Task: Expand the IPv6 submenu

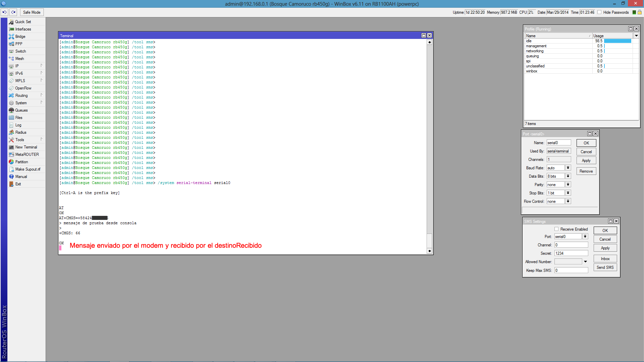Action: click(x=42, y=73)
